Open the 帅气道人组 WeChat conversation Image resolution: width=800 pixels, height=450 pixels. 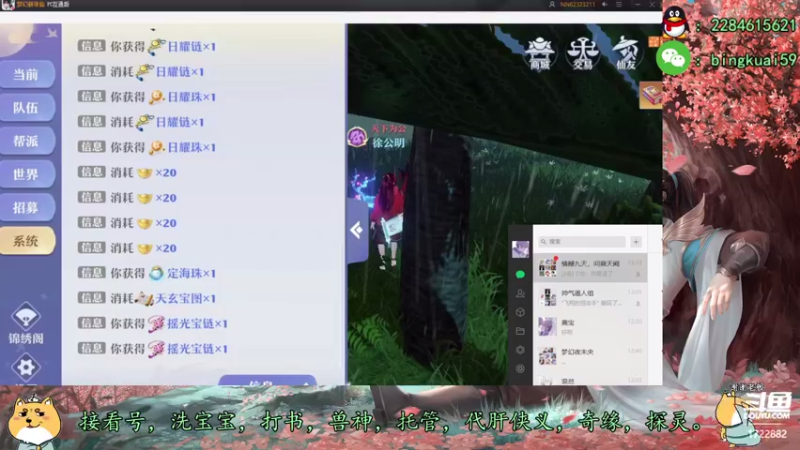[x=590, y=297]
